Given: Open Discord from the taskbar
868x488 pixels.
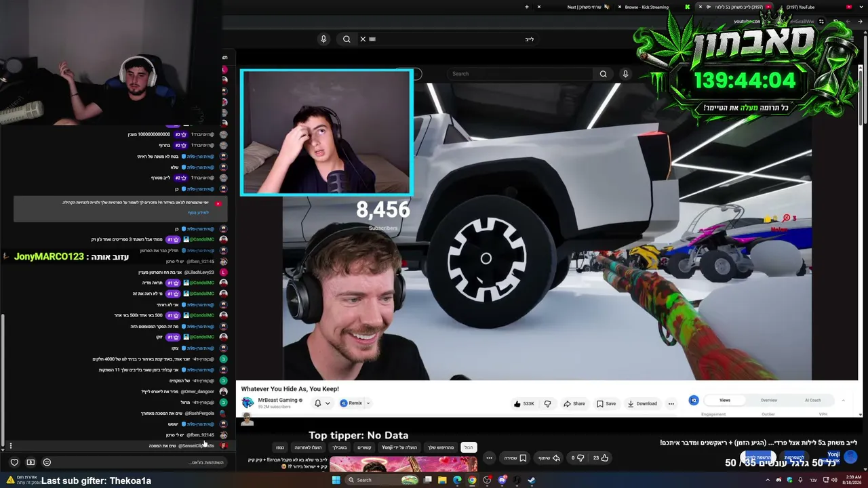Looking at the screenshot, I should (502, 481).
